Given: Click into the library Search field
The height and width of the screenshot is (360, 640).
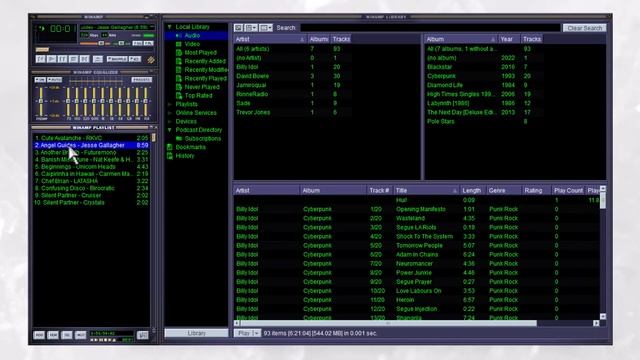Looking at the screenshot, I should click(430, 28).
